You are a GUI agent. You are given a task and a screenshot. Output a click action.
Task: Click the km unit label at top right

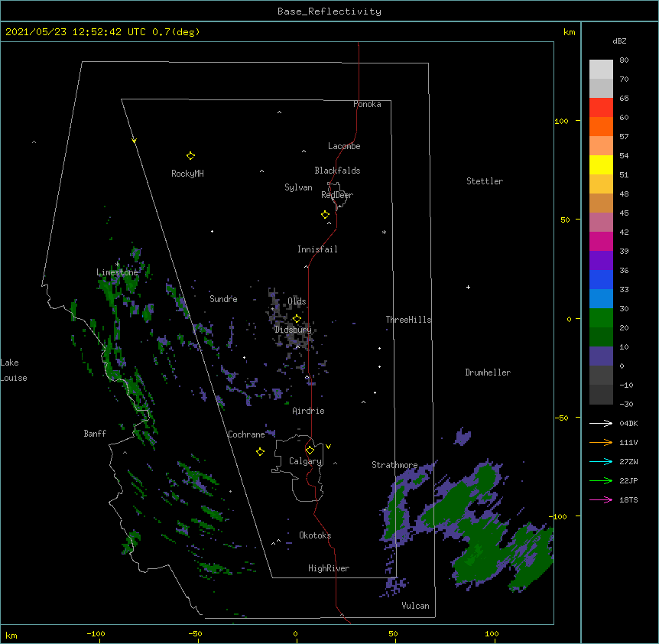click(569, 32)
